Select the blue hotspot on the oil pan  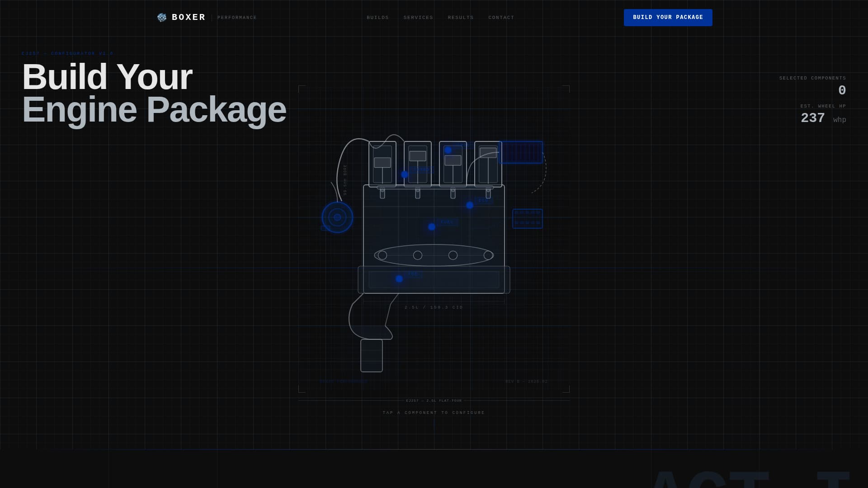click(x=399, y=279)
